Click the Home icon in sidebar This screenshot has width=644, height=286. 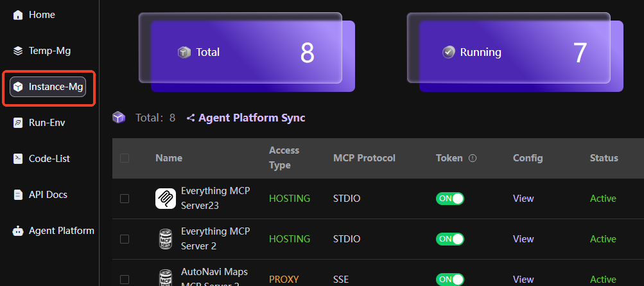click(x=18, y=15)
